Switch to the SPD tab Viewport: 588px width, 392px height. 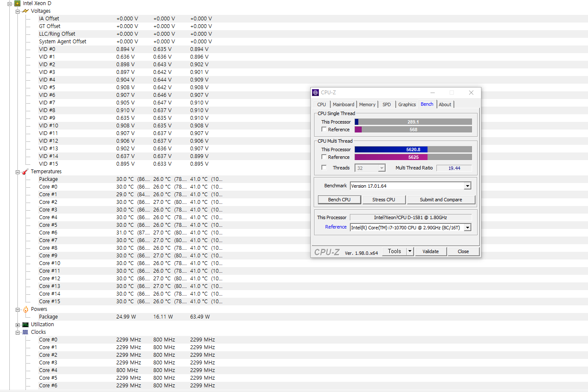pyautogui.click(x=387, y=104)
